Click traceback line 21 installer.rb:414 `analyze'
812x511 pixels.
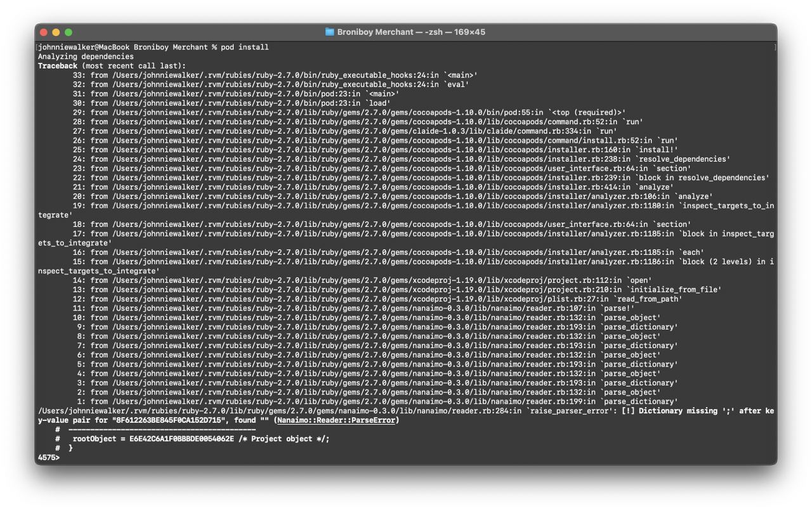[x=374, y=187]
